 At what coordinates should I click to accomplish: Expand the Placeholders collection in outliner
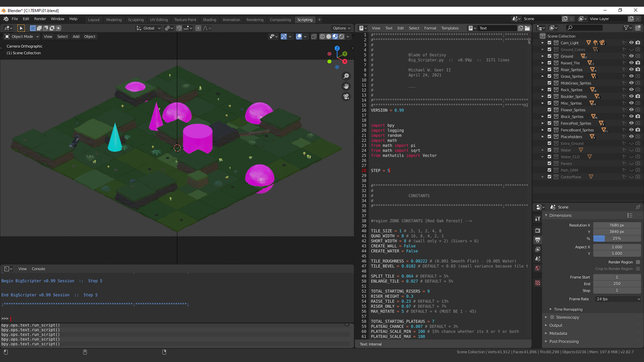point(542,136)
